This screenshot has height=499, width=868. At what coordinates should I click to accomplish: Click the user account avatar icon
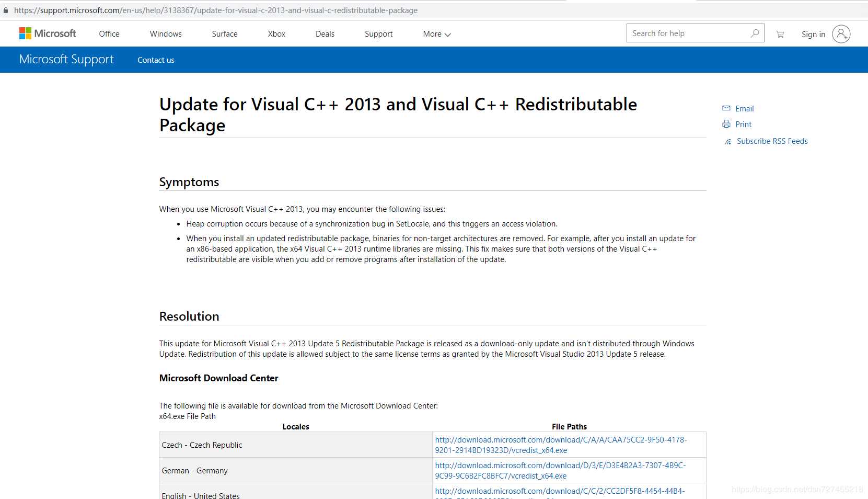(x=841, y=34)
